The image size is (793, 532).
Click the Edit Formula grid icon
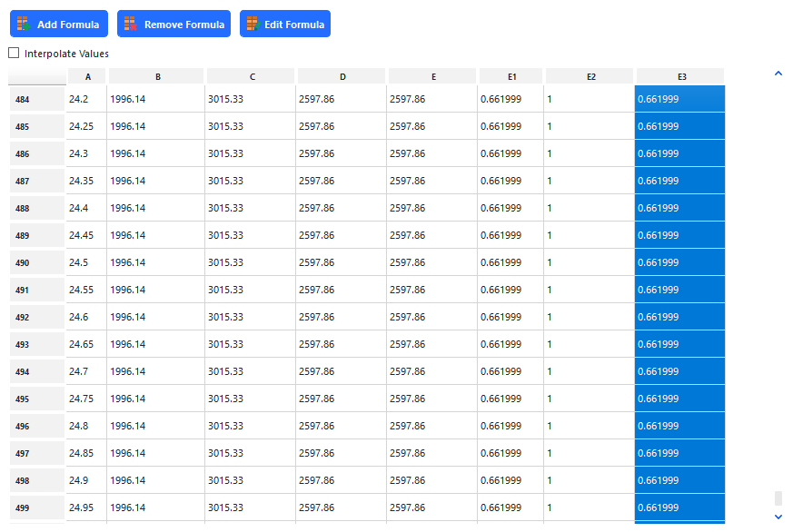[252, 25]
